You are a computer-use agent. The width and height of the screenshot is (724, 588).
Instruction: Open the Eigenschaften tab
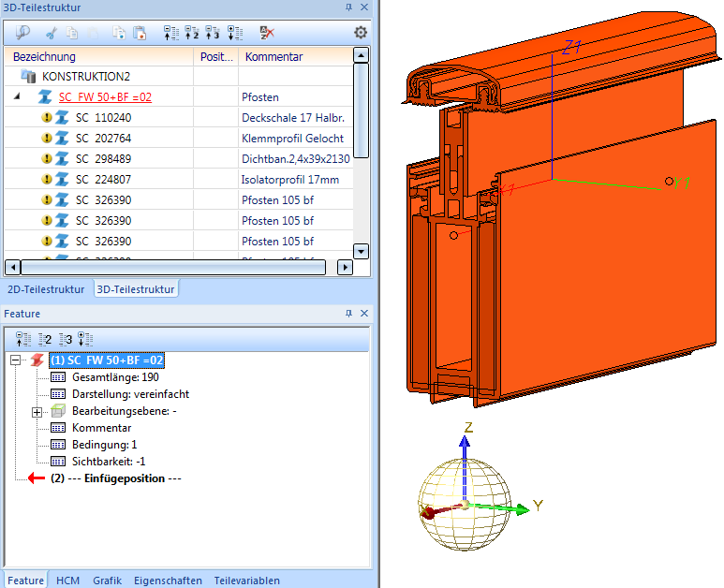tap(167, 581)
